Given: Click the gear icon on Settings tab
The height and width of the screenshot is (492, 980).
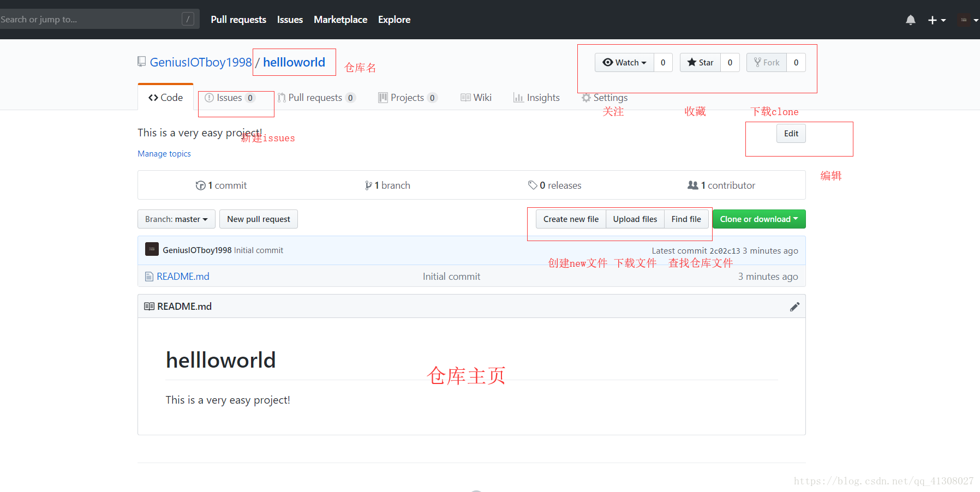Looking at the screenshot, I should 586,98.
